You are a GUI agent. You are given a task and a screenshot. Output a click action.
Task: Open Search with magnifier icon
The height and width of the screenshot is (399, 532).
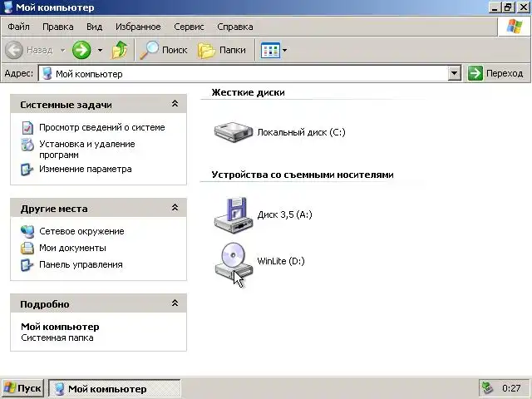[149, 50]
